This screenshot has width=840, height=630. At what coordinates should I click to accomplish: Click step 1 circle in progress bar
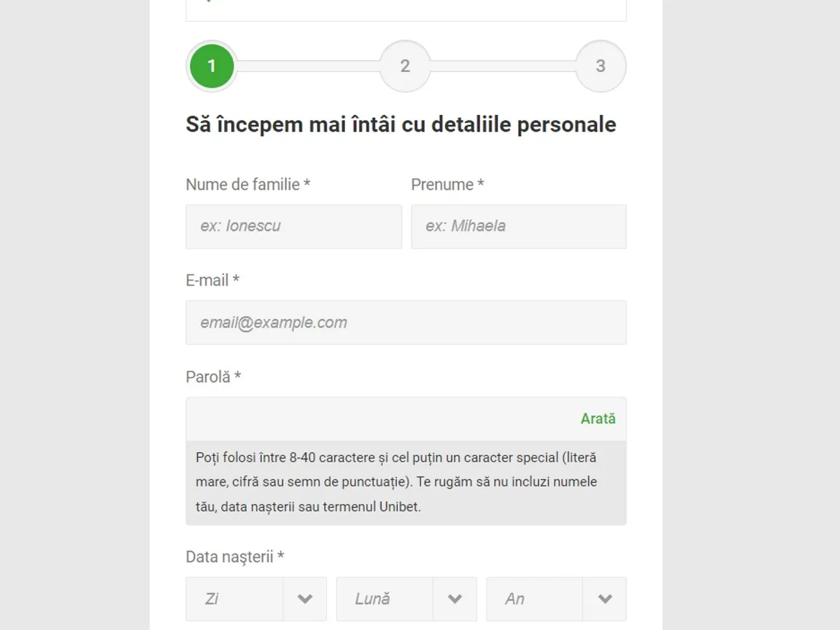211,66
